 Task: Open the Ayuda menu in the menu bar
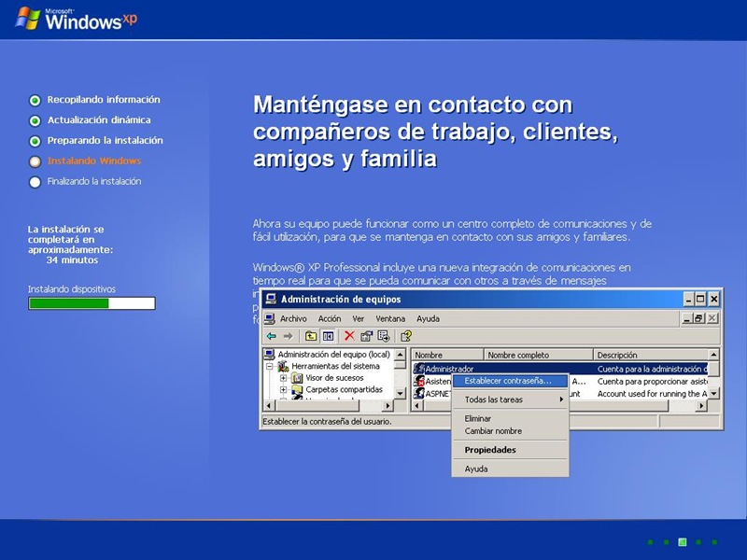click(x=428, y=318)
